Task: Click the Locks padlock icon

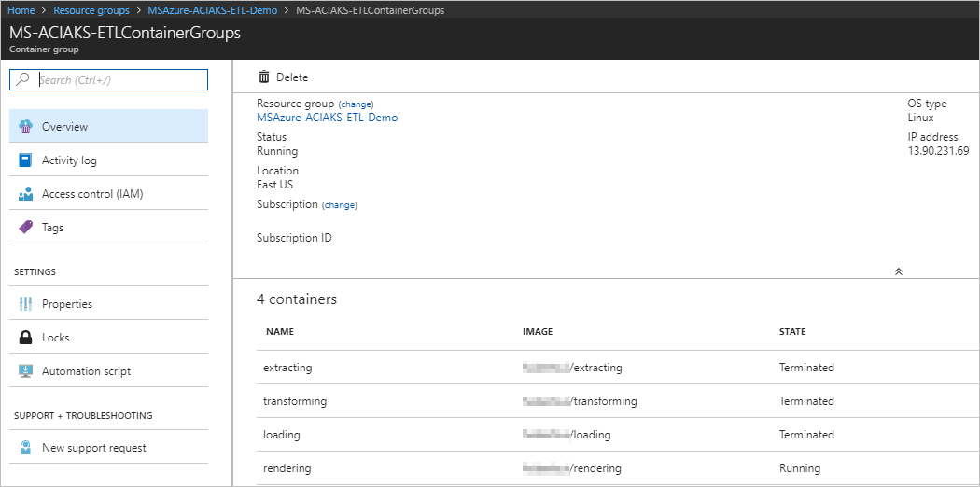Action: coord(26,338)
